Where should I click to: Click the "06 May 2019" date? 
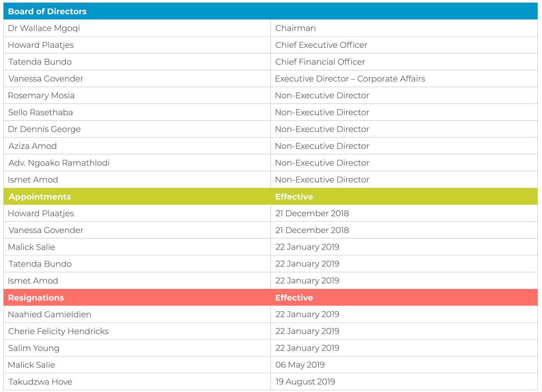tap(300, 365)
